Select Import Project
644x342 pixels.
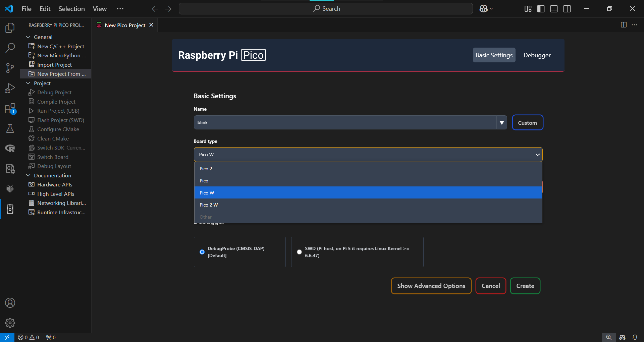click(x=56, y=65)
